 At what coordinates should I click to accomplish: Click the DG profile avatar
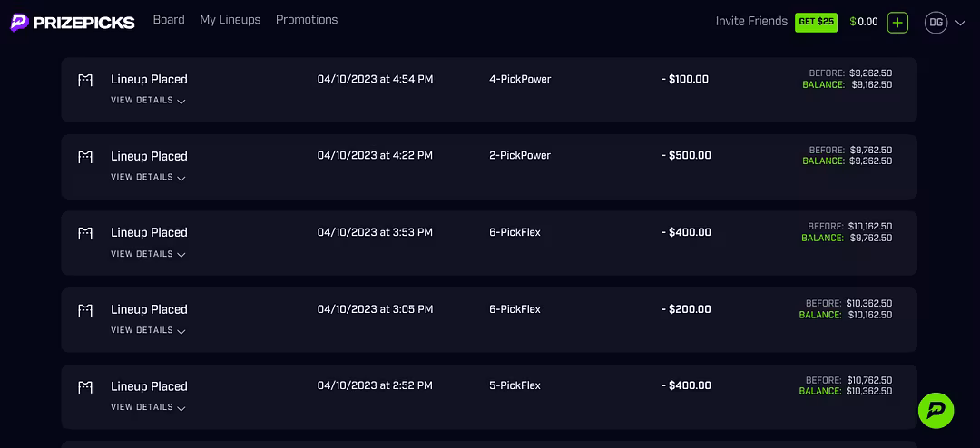pyautogui.click(x=936, y=23)
